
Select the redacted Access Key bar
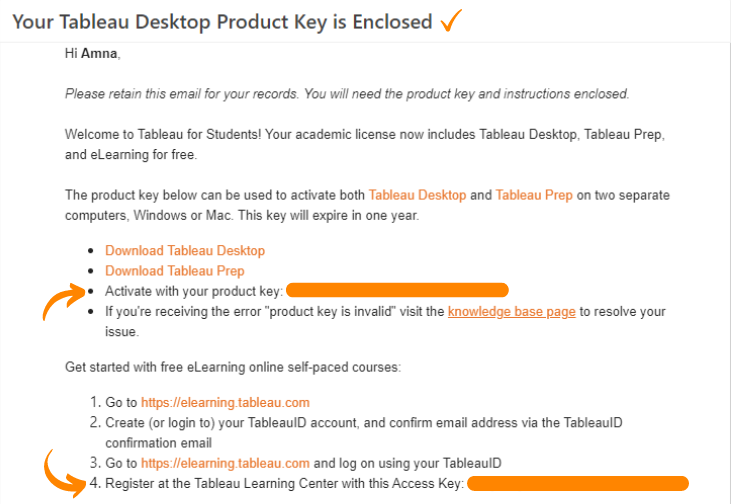click(578, 483)
